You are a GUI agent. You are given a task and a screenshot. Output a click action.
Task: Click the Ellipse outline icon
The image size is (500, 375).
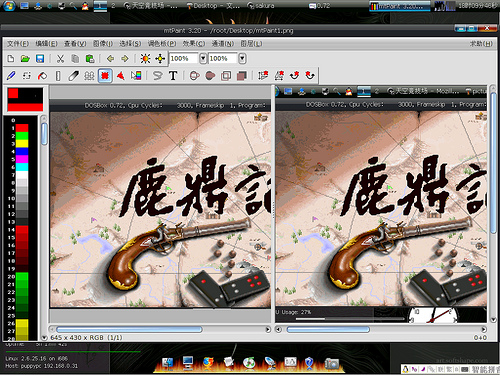[x=195, y=76]
